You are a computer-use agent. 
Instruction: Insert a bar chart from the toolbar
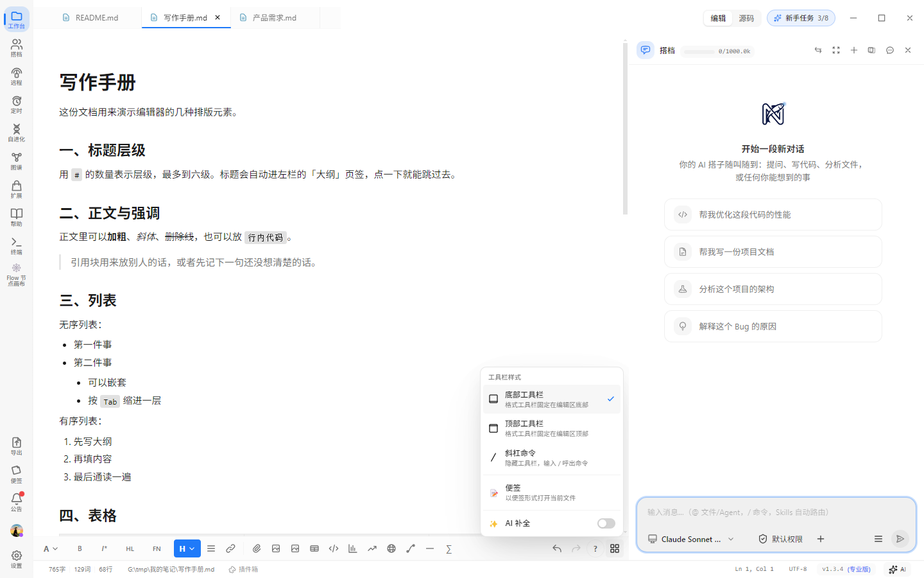click(353, 548)
